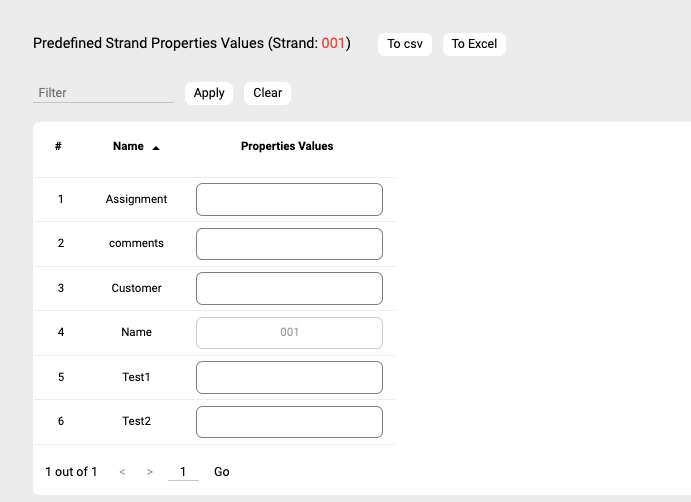This screenshot has height=502, width=691.
Task: Clear the filter
Action: 267,93
